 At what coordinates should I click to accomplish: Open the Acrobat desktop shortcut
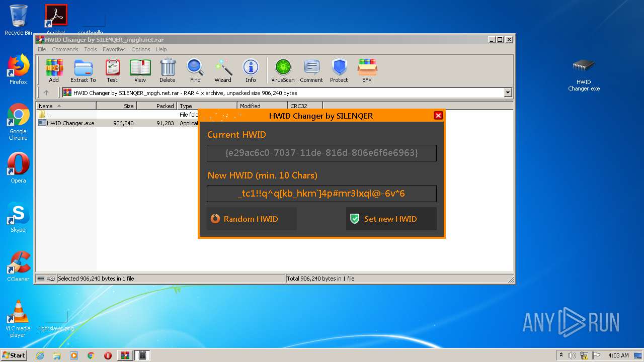point(56,20)
